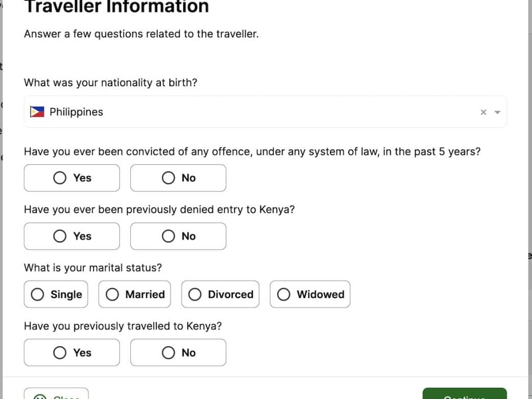Pick Divorced as marital status
The image size is (532, 399).
coord(220,294)
